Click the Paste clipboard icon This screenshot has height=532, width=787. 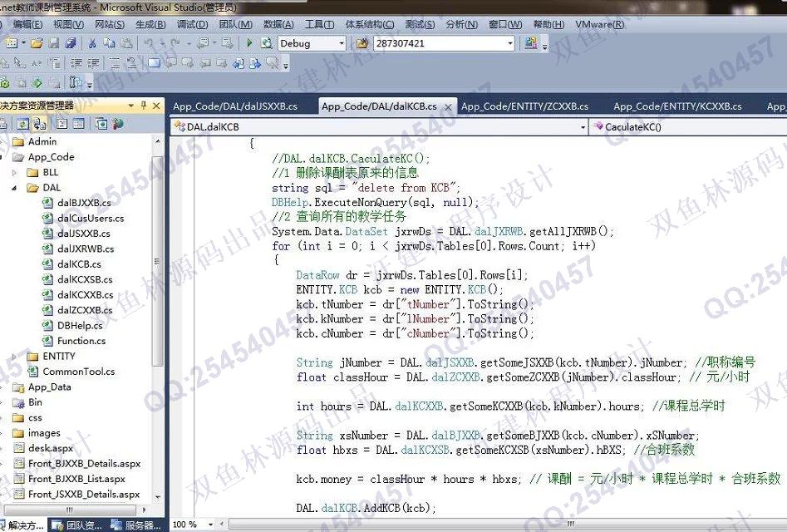126,43
